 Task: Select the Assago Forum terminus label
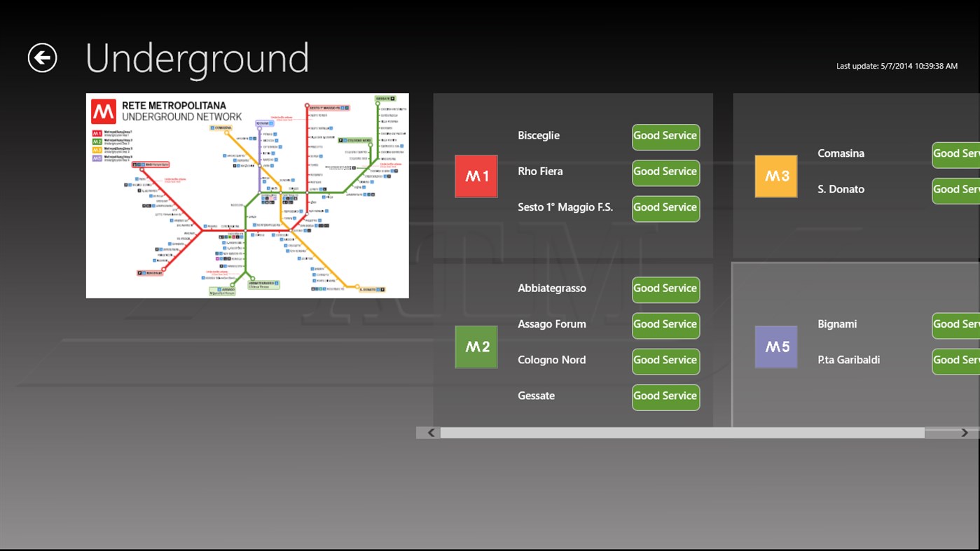coord(552,324)
